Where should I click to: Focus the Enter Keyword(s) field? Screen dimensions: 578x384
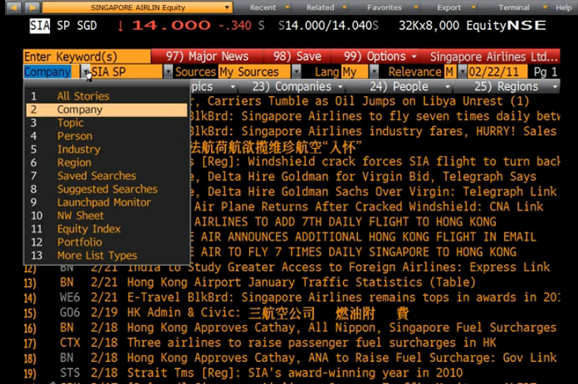coord(87,56)
